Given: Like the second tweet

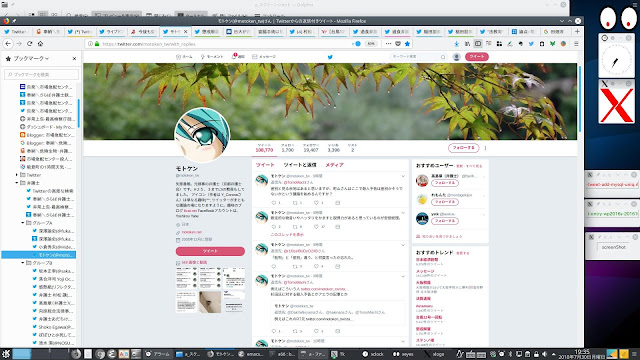Looking at the screenshot, I should click(x=316, y=227).
